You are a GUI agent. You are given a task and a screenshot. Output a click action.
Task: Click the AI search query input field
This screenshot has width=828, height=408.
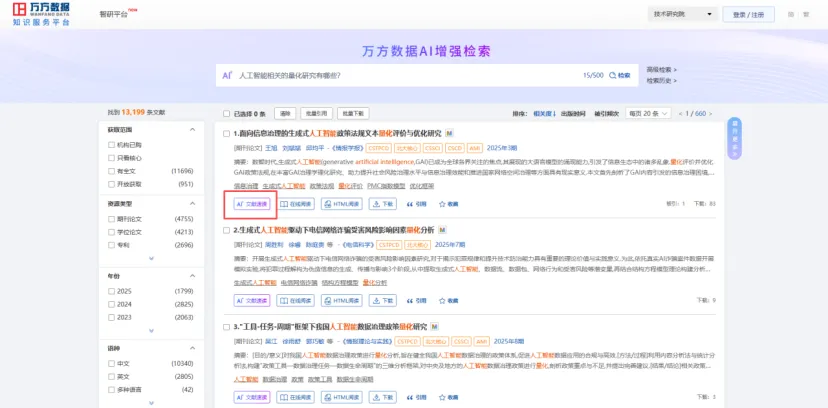tap(400, 75)
